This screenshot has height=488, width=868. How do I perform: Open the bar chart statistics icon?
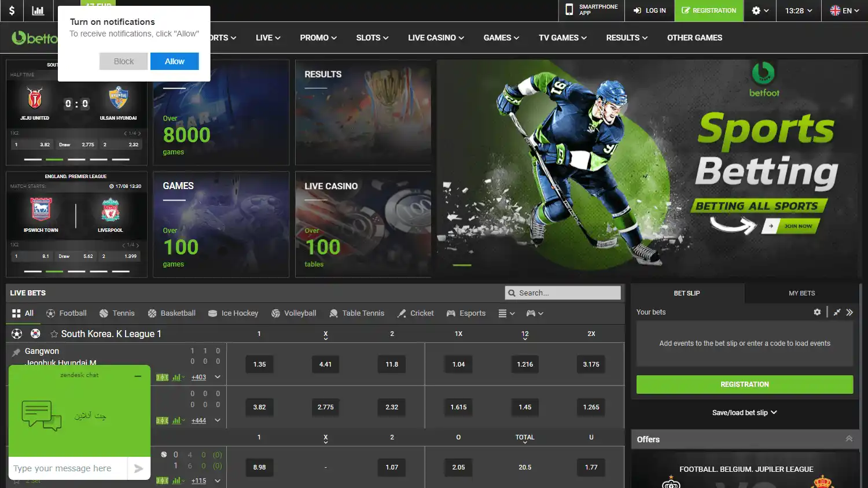tap(38, 10)
